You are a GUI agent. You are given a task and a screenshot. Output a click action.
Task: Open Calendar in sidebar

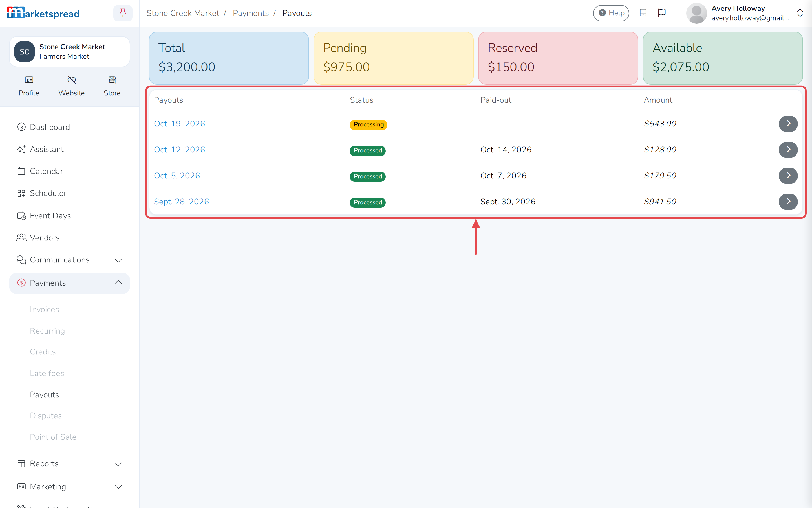pyautogui.click(x=40, y=171)
